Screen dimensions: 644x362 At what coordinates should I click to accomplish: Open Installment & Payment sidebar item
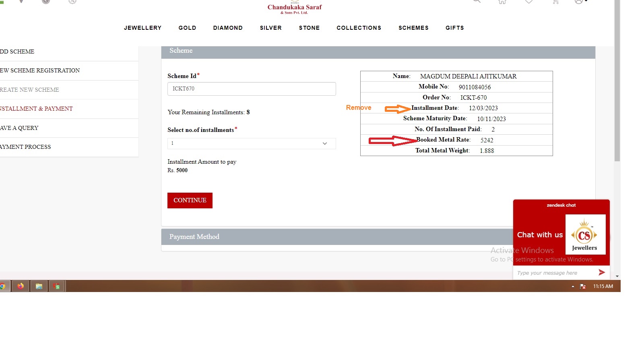click(x=69, y=109)
